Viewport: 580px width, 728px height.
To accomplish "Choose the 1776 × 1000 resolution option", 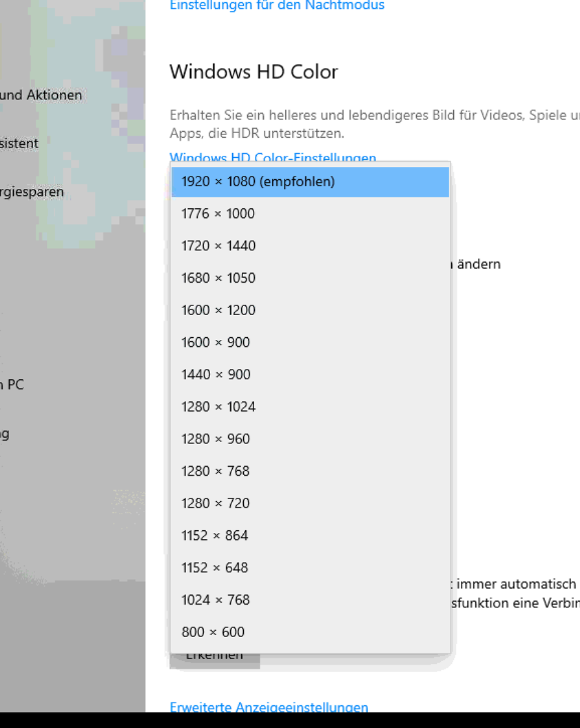I will pos(310,214).
